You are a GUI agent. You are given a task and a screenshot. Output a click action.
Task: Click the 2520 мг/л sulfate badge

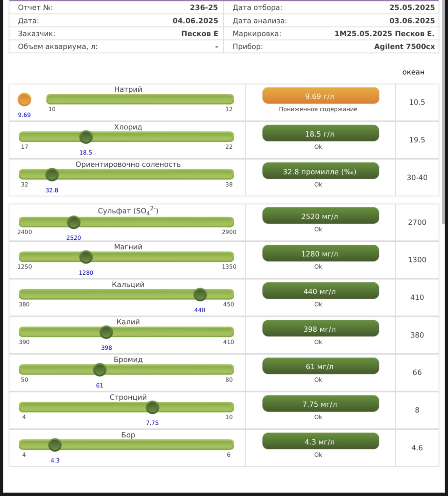click(x=320, y=216)
